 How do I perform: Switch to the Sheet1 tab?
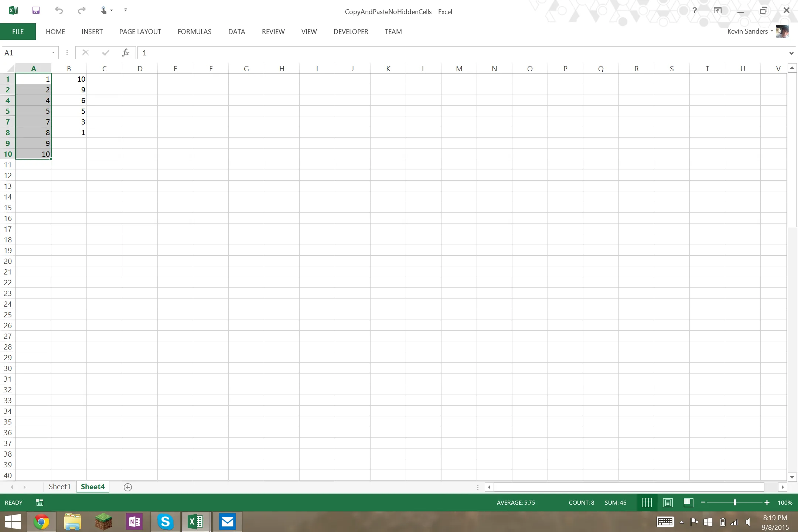click(59, 487)
